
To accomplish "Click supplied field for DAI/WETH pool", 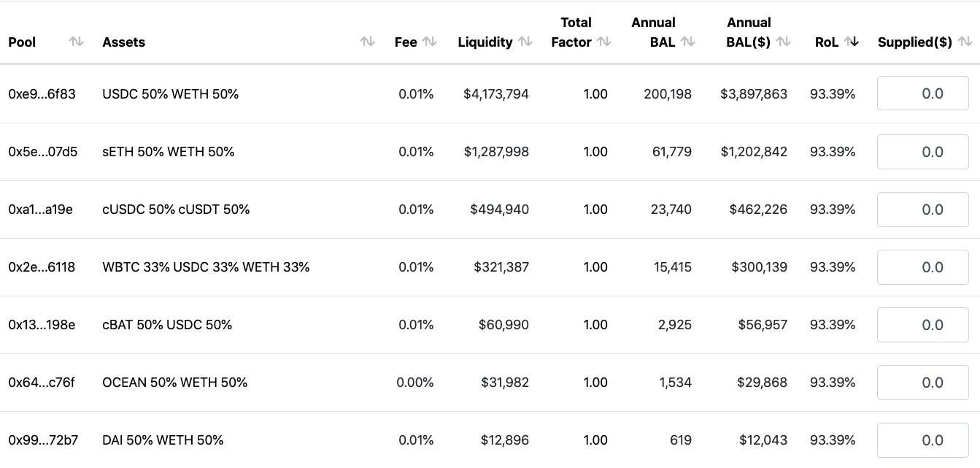I will coord(923,440).
